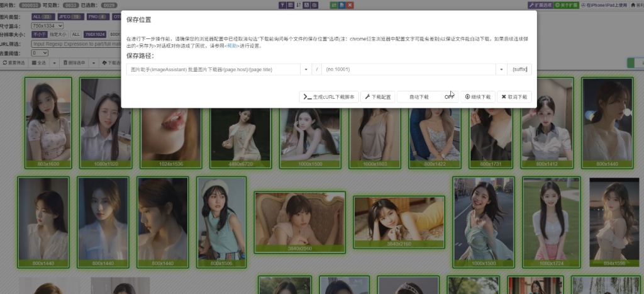Click the red X icon in top toolbar

[x=349, y=5]
